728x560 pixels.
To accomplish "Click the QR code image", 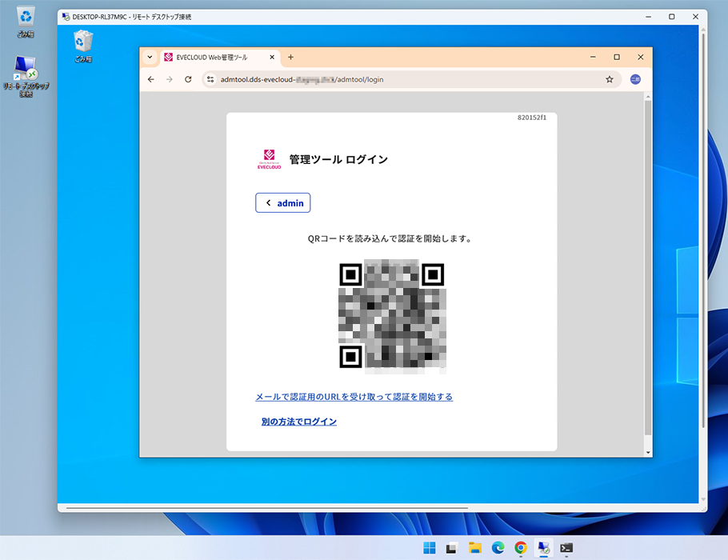I will 391,316.
